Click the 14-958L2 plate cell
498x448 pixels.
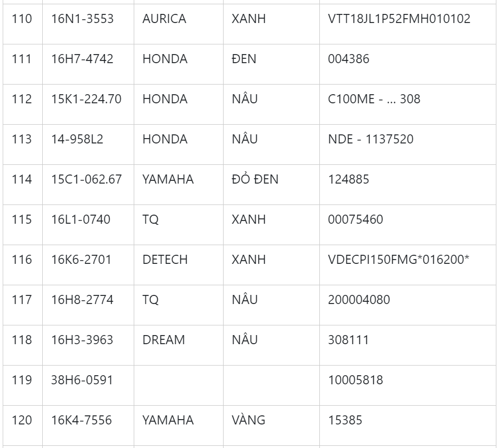tap(78, 139)
